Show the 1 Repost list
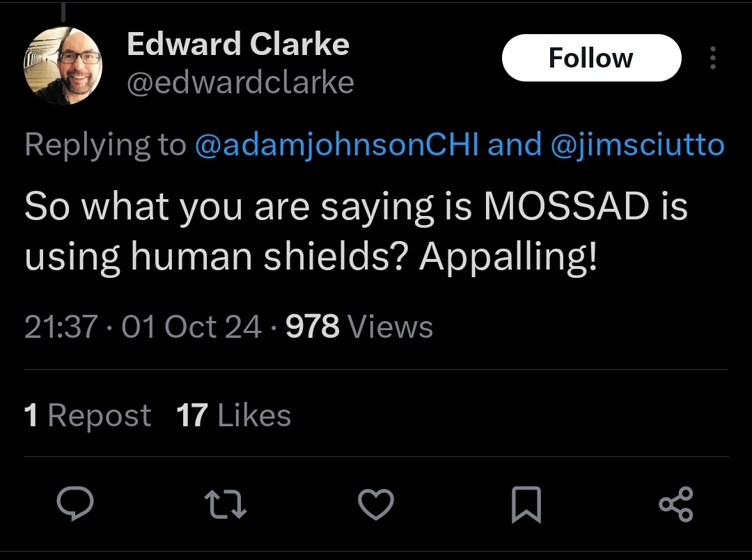 tap(87, 415)
